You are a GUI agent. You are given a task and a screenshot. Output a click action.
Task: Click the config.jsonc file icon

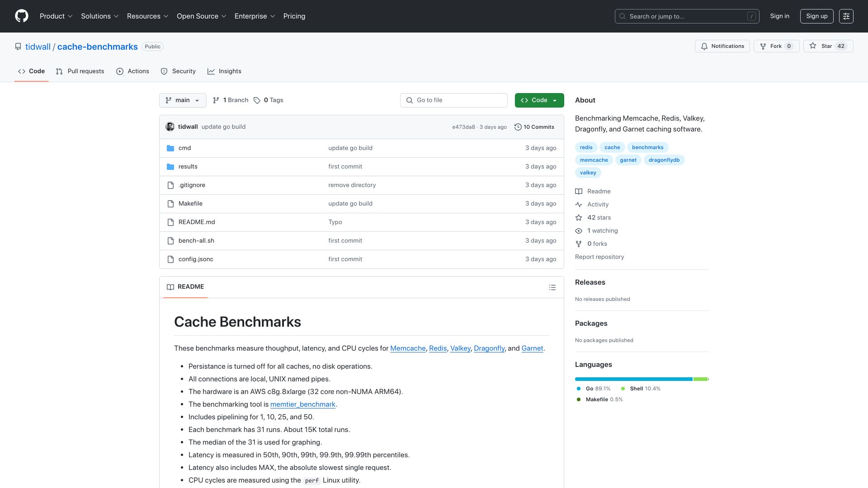click(x=170, y=259)
